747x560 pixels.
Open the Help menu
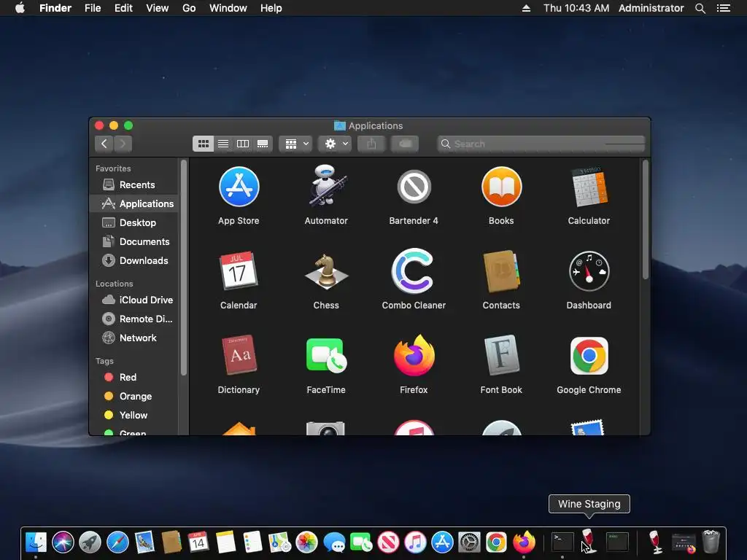[271, 8]
